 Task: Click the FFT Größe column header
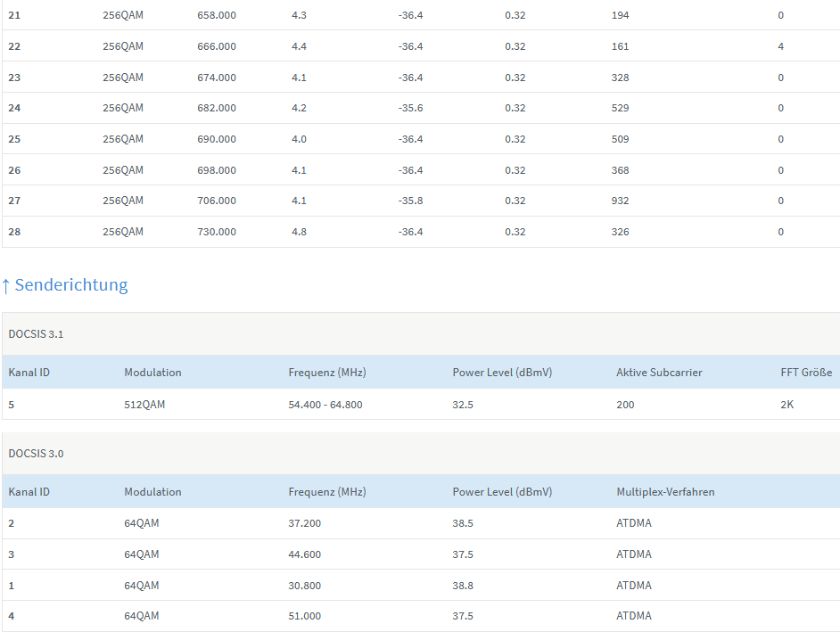(806, 373)
